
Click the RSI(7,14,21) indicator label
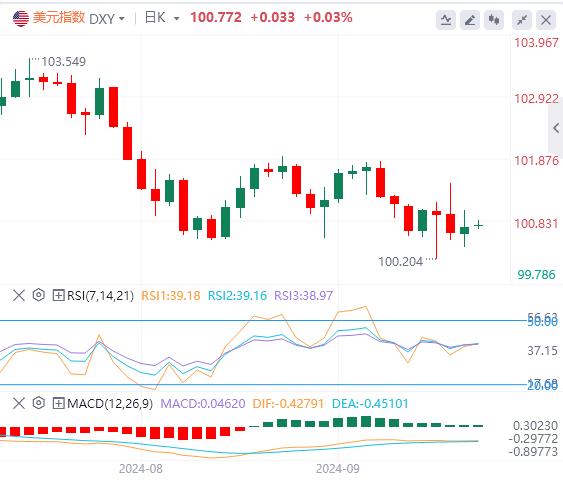click(101, 296)
